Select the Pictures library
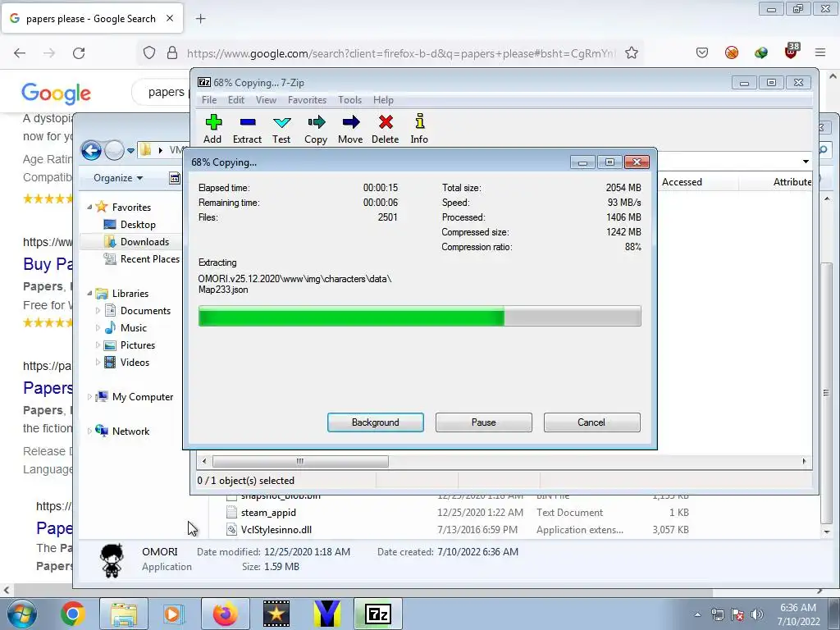 point(130,345)
